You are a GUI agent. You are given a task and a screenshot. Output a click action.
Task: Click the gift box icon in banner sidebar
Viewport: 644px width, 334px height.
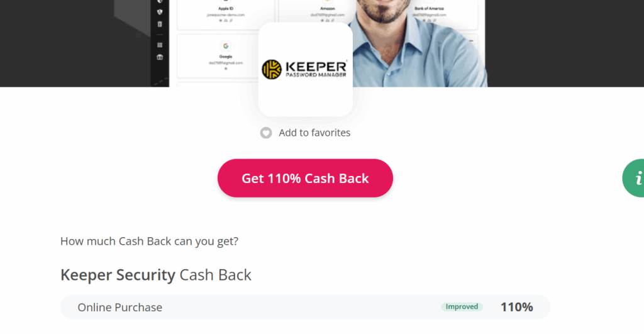click(x=160, y=57)
